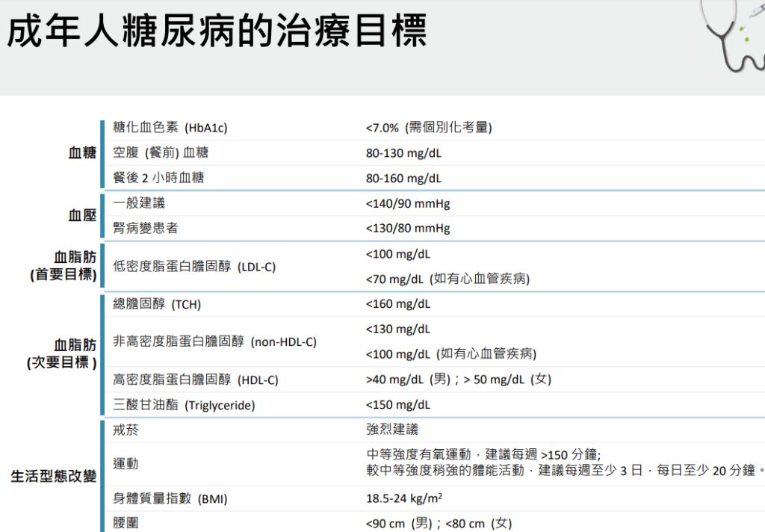This screenshot has height=532, width=765.
Task: Select the 總膽固醇 (TCH) label
Action: [157, 305]
